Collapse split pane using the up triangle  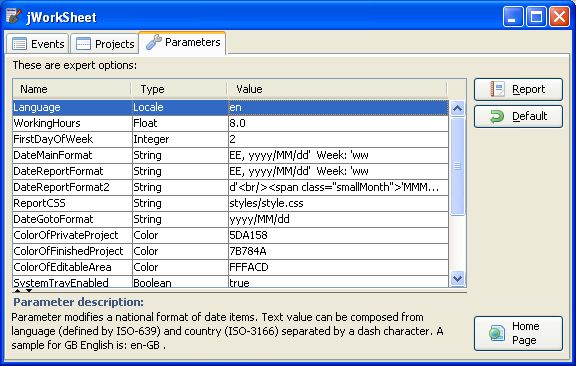[x=17, y=291]
